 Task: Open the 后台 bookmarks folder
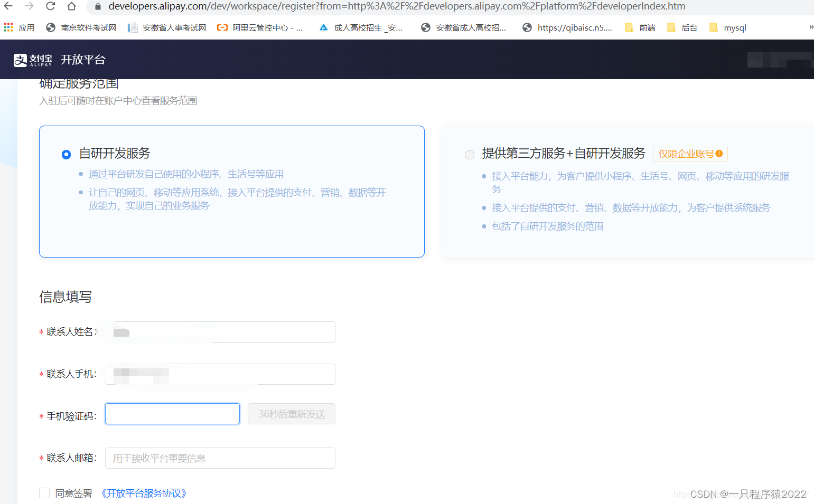(682, 27)
